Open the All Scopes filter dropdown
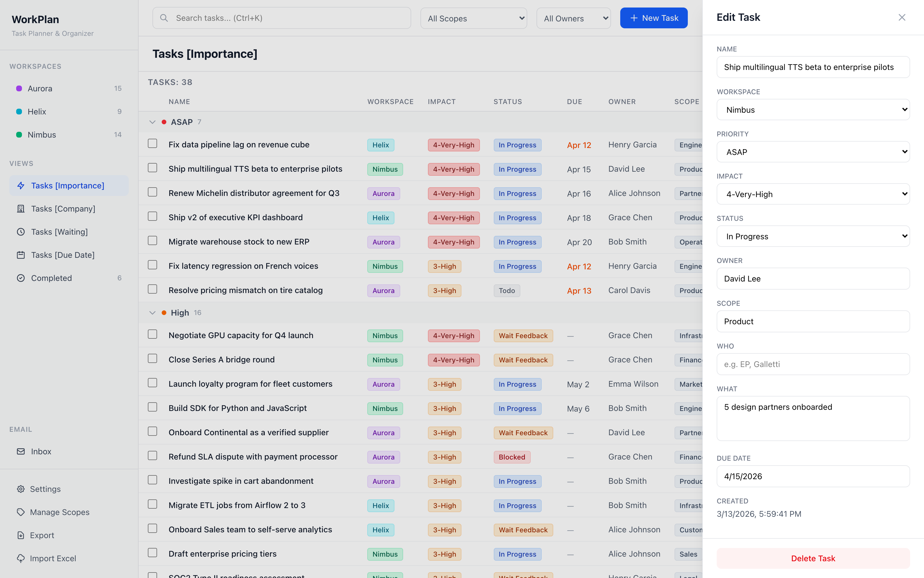The width and height of the screenshot is (924, 578). pyautogui.click(x=474, y=18)
